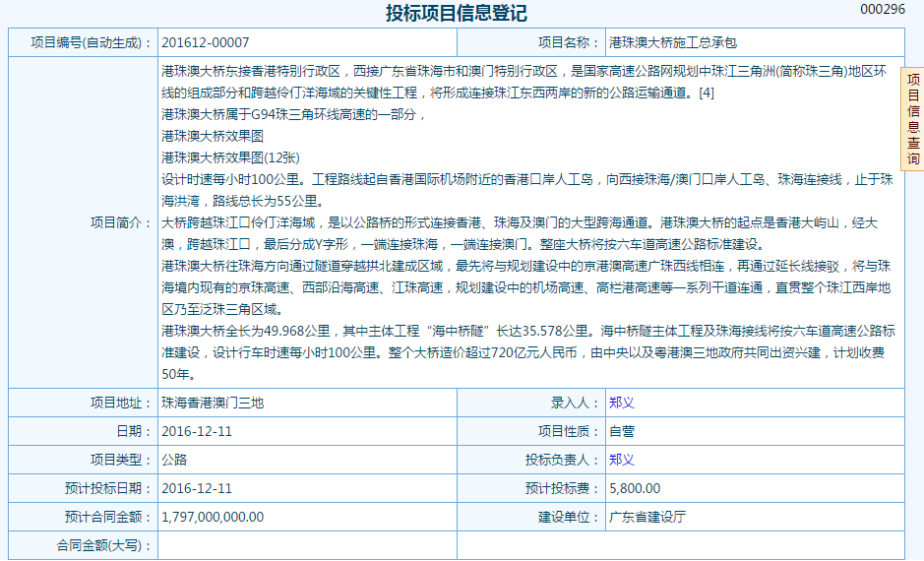This screenshot has height=561, width=924.
Task: Open the 投标负责人 link 郑义
Action: (x=621, y=460)
